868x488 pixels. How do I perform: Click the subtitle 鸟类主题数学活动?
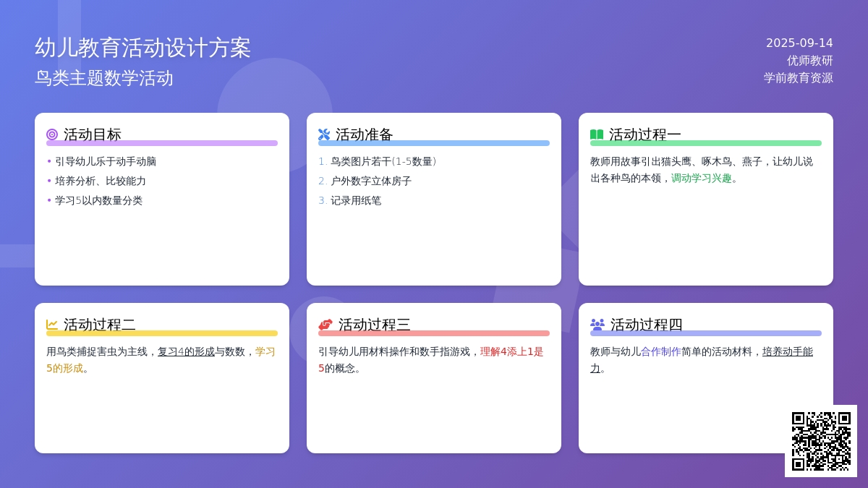coord(104,78)
